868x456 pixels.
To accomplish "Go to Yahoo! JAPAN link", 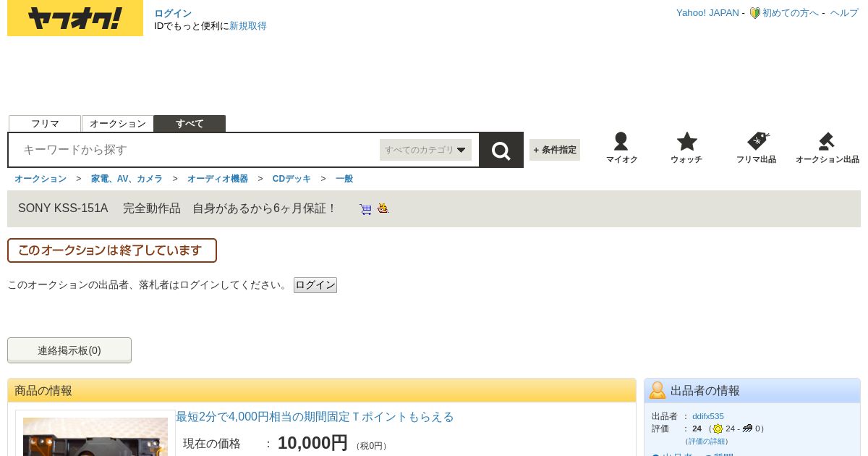I will 707,13.
